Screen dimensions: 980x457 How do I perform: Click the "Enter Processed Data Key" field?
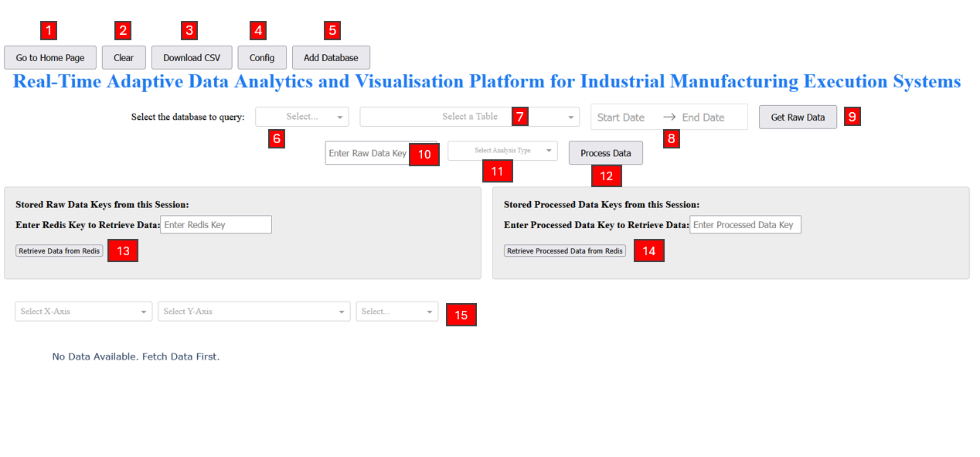pos(745,224)
